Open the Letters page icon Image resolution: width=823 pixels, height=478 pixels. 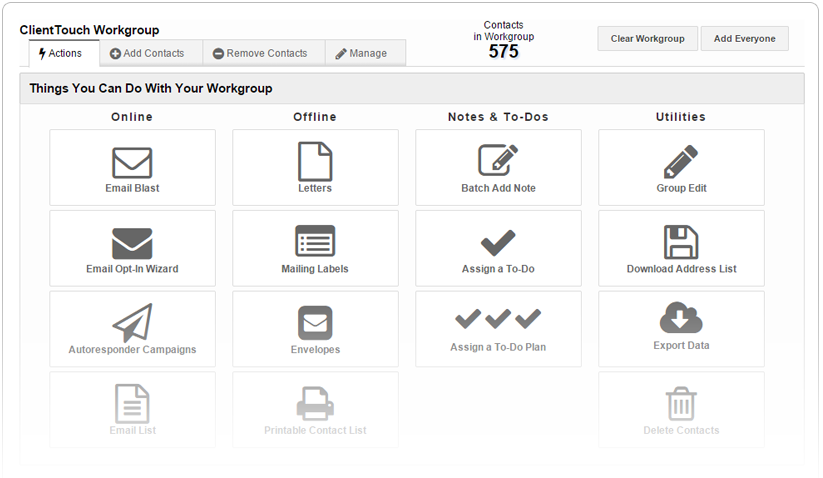pyautogui.click(x=315, y=162)
